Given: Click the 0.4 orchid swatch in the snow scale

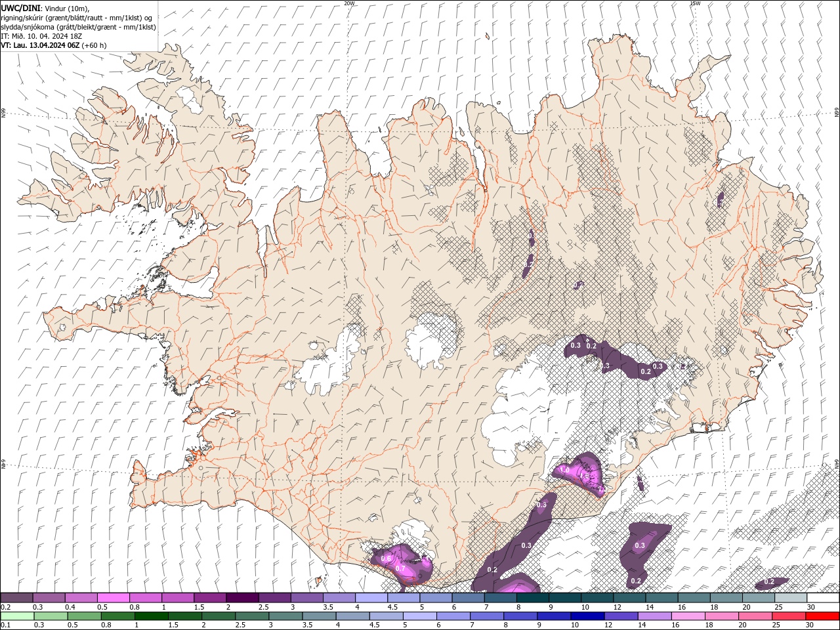Looking at the screenshot, I should click(x=81, y=598).
